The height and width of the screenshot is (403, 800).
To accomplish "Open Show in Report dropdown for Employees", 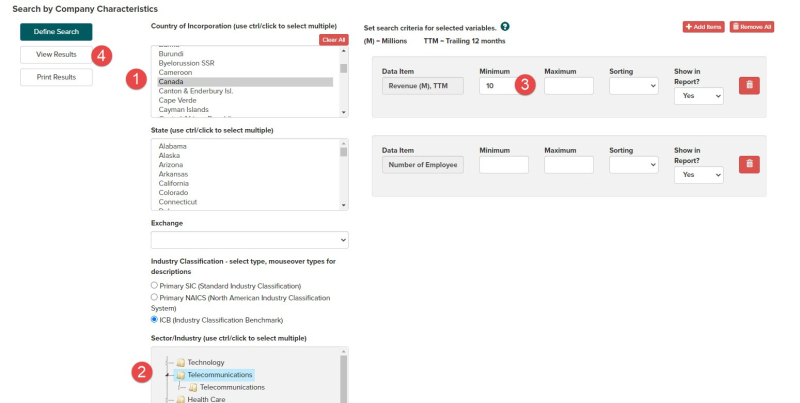I will point(698,174).
